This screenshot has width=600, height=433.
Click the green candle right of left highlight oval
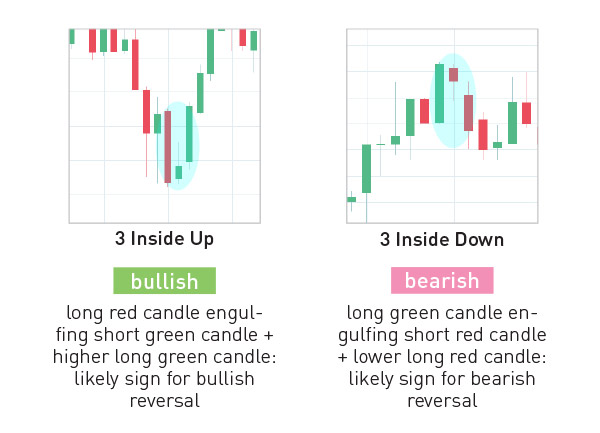(x=200, y=93)
